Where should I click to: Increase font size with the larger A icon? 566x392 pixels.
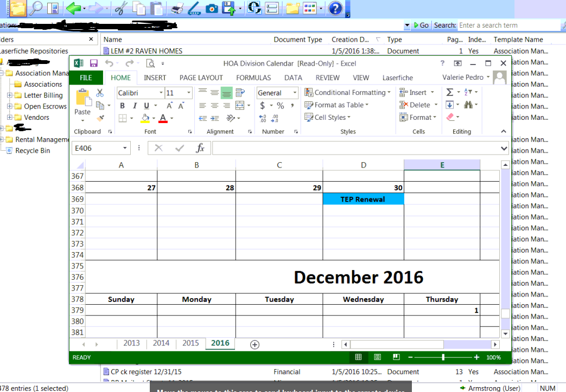[169, 106]
